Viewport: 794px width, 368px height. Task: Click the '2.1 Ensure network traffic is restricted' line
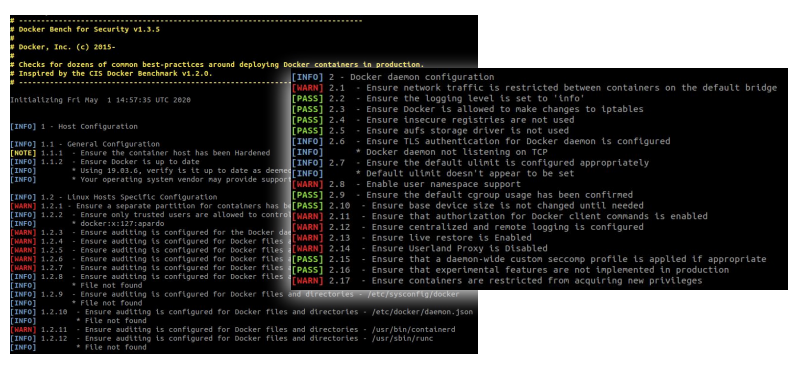(534, 88)
